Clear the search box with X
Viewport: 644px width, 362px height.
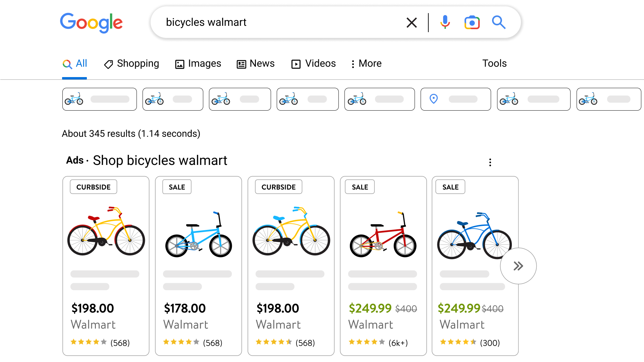click(x=412, y=22)
